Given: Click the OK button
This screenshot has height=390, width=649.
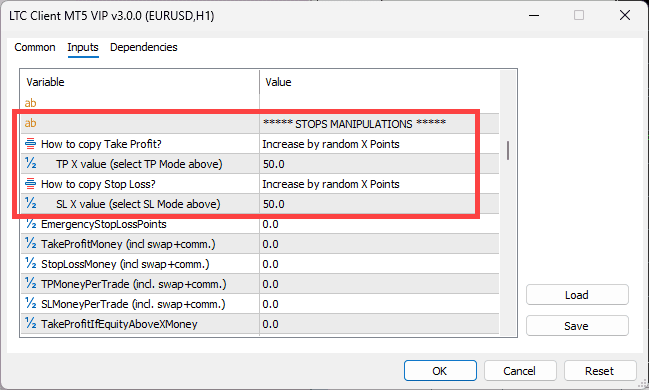Looking at the screenshot, I should pos(440,371).
